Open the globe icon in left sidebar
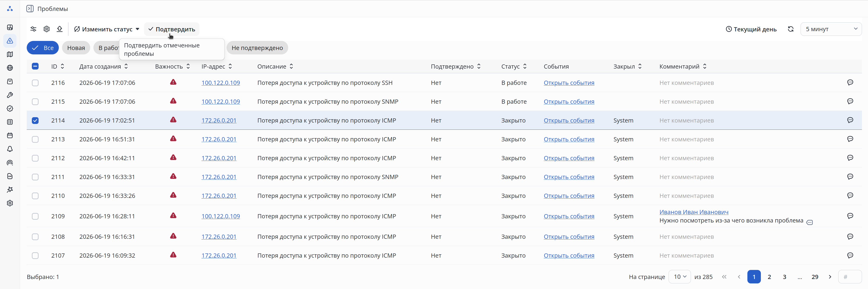 point(10,68)
